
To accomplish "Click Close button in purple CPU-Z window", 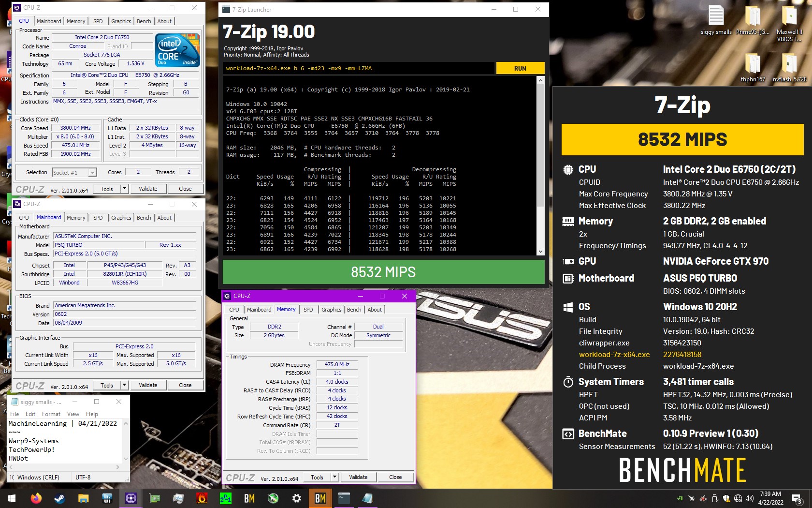I will pos(395,477).
